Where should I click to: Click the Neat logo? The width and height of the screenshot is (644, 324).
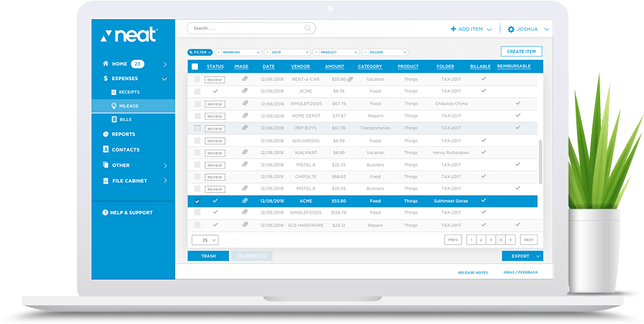click(128, 35)
